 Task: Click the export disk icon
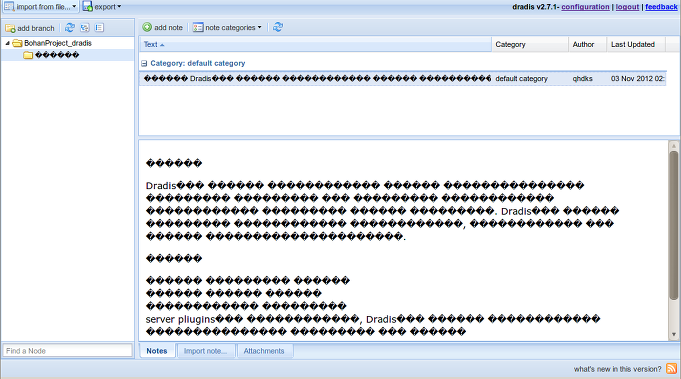[x=87, y=7]
